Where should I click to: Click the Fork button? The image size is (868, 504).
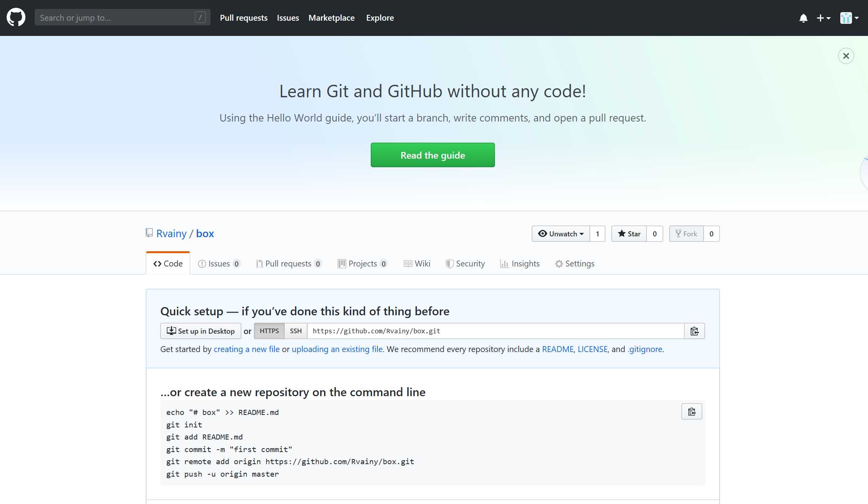coord(686,234)
